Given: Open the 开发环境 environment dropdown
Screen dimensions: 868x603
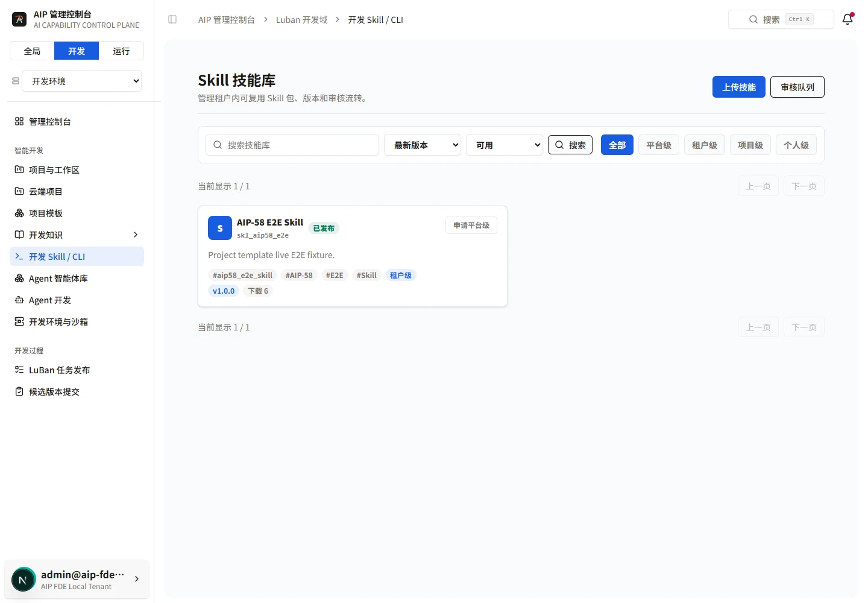Looking at the screenshot, I should (x=82, y=81).
